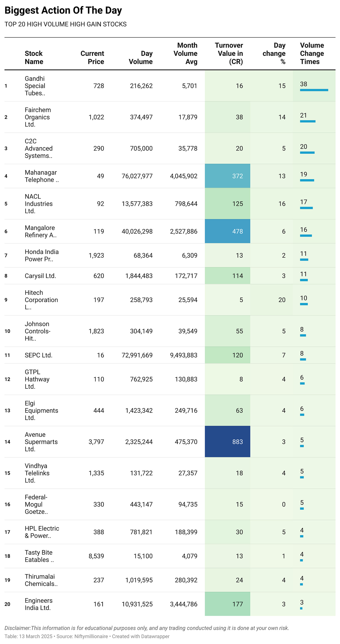The width and height of the screenshot is (340, 644).
Task: Click Tasty Bite Eatables price 8,539
Action: point(96,556)
